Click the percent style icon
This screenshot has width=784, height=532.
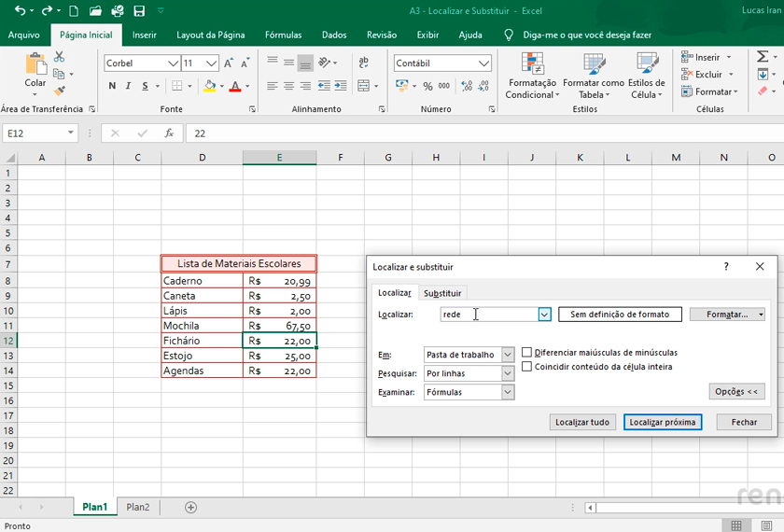pos(427,86)
